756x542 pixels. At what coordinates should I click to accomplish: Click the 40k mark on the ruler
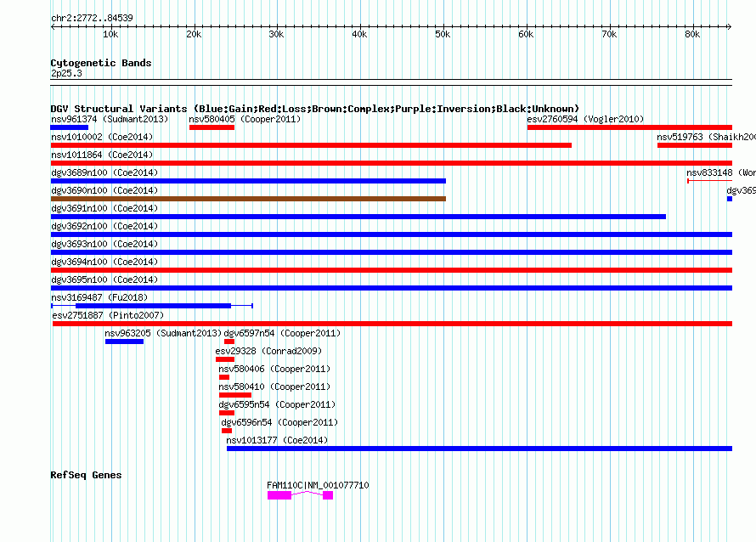pos(359,34)
